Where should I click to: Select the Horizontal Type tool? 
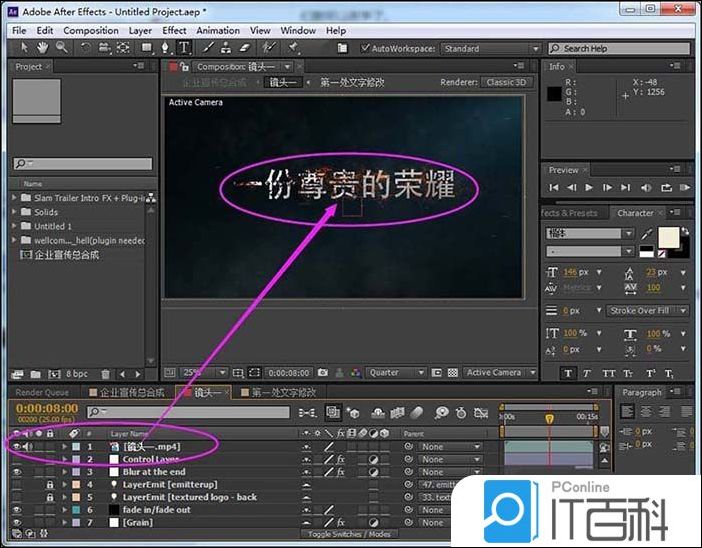point(184,47)
